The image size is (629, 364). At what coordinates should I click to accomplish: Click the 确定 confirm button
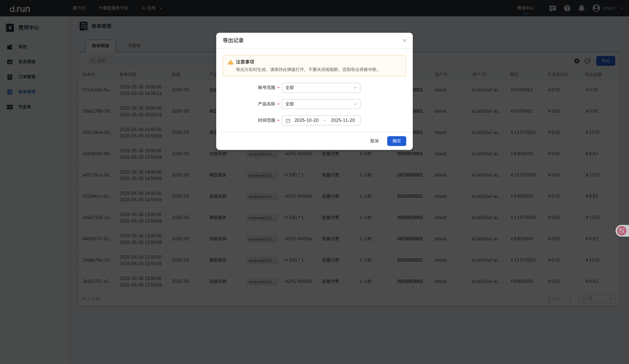pos(396,141)
